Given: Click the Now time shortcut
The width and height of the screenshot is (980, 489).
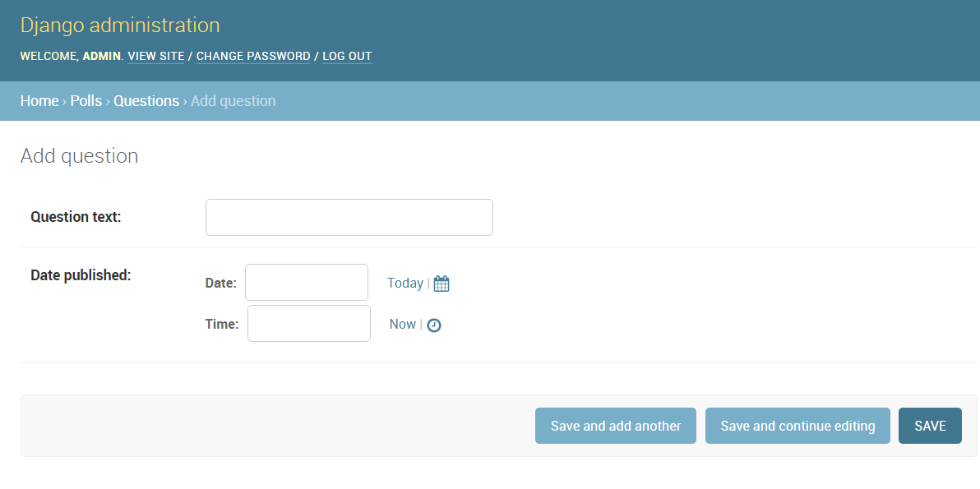Looking at the screenshot, I should [403, 324].
